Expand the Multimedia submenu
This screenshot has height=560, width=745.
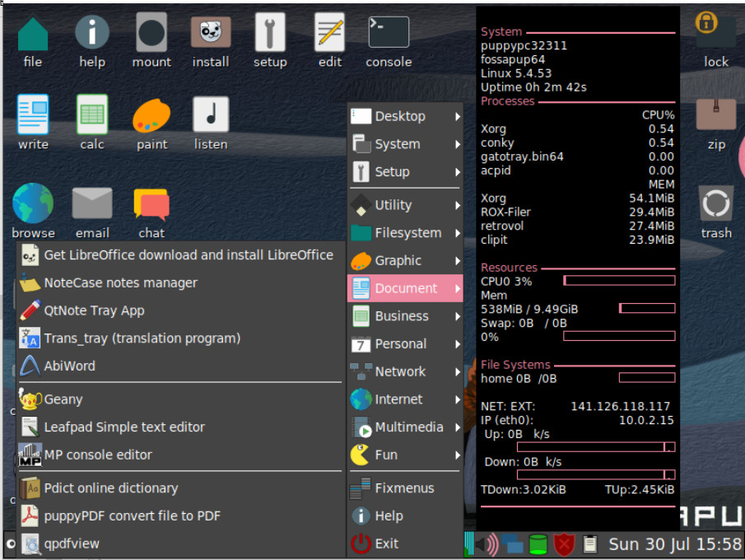click(x=406, y=427)
